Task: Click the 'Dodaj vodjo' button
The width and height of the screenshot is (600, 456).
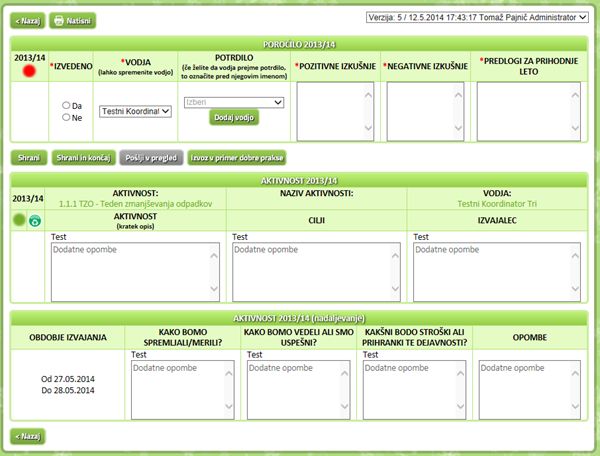Action: tap(234, 118)
